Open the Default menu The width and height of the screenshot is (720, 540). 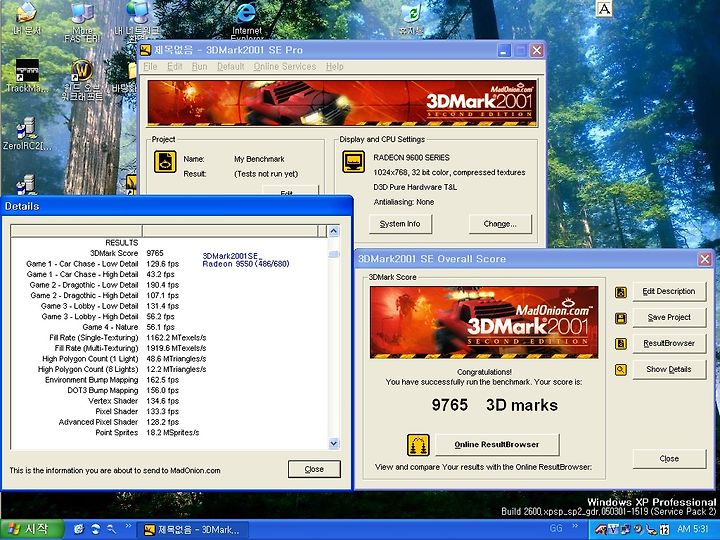[231, 67]
